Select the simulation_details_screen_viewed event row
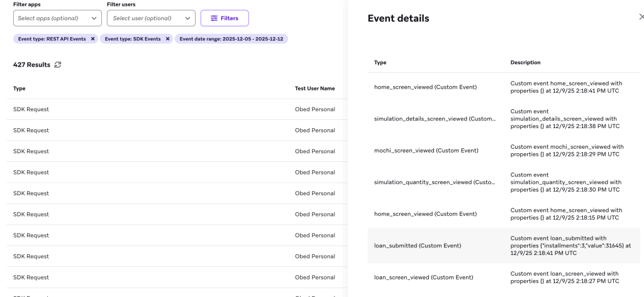The height and width of the screenshot is (297, 644). tap(435, 119)
